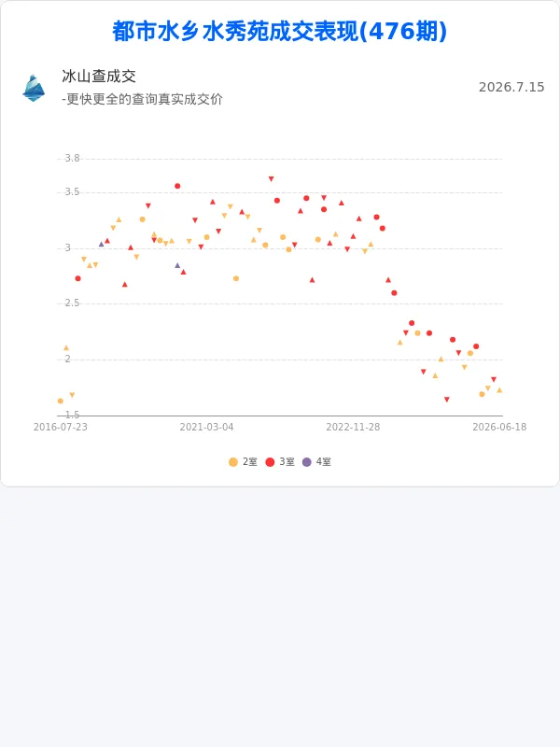Toggle the 4室 legend series
Viewport: 560px width, 747px height.
click(x=316, y=461)
